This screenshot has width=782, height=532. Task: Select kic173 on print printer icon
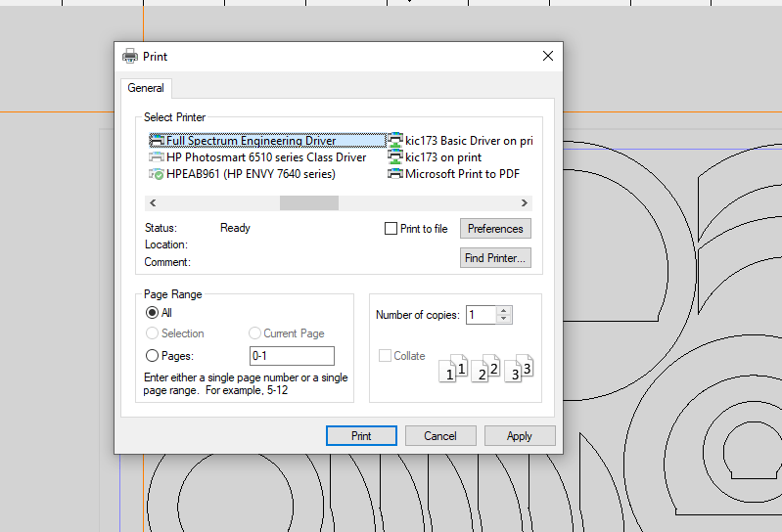395,157
